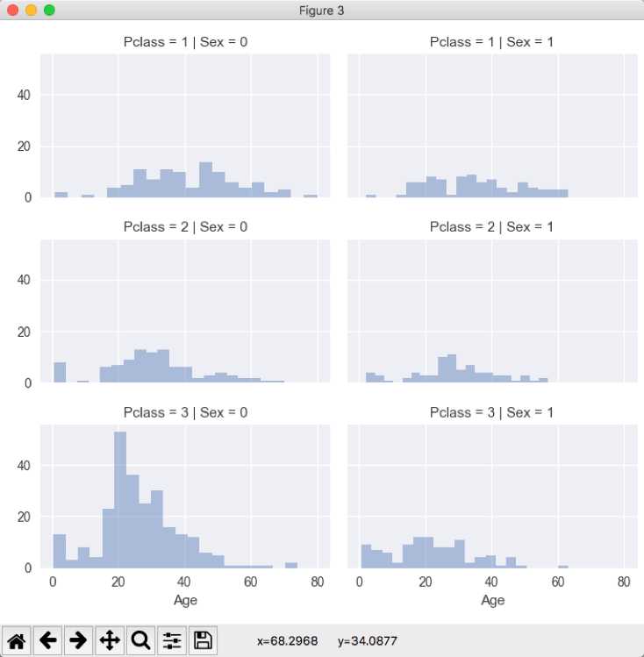Click the Age label under right column
Image resolution: width=644 pixels, height=657 pixels.
click(x=492, y=601)
